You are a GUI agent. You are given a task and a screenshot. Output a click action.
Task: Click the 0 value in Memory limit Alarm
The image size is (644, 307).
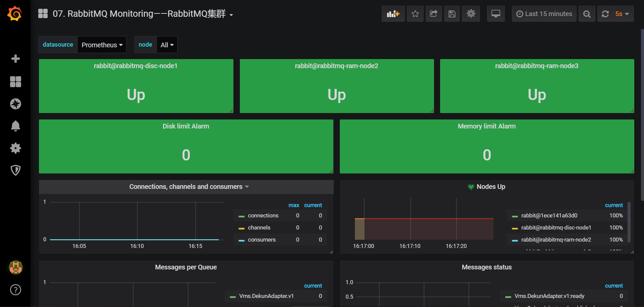pos(487,155)
